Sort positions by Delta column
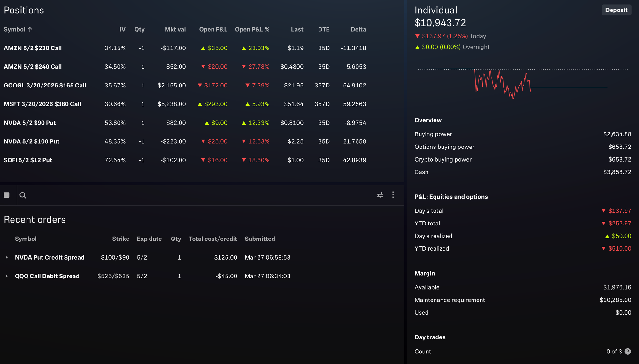This screenshot has width=639, height=364. (x=358, y=29)
